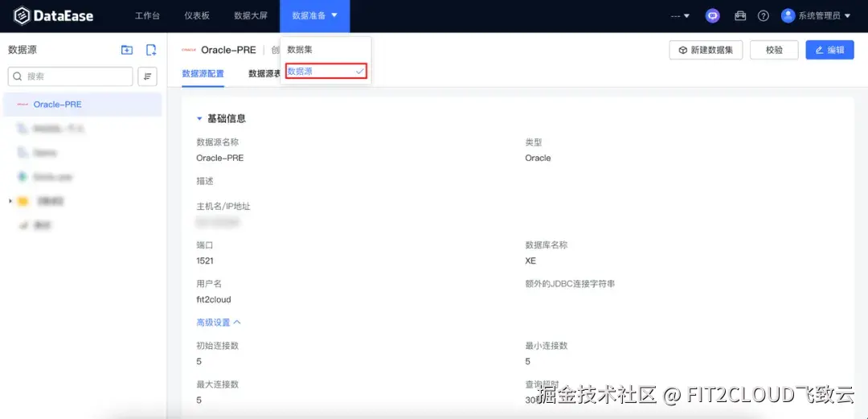Collapse 高级设置 advanced settings
The image size is (868, 419).
click(219, 322)
